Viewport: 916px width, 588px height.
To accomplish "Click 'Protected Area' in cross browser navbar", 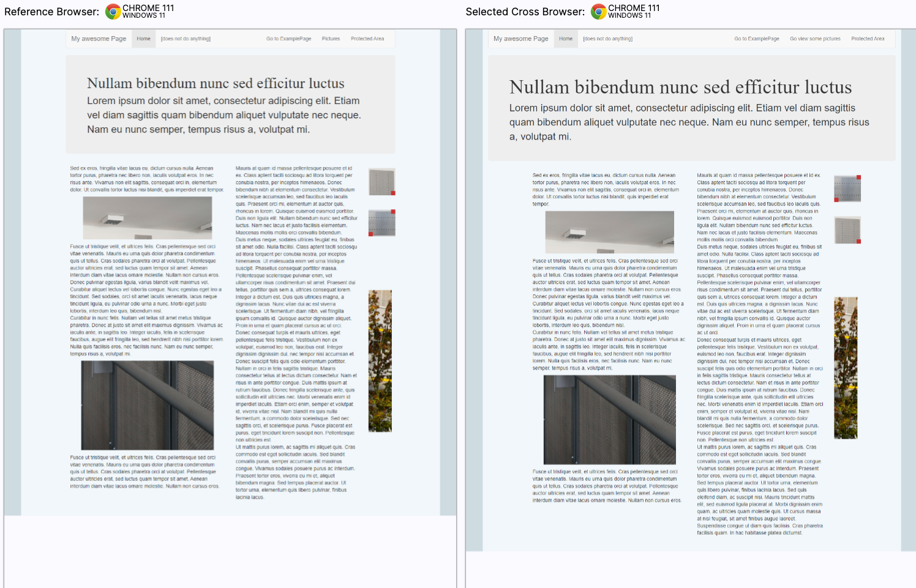I will click(x=868, y=39).
